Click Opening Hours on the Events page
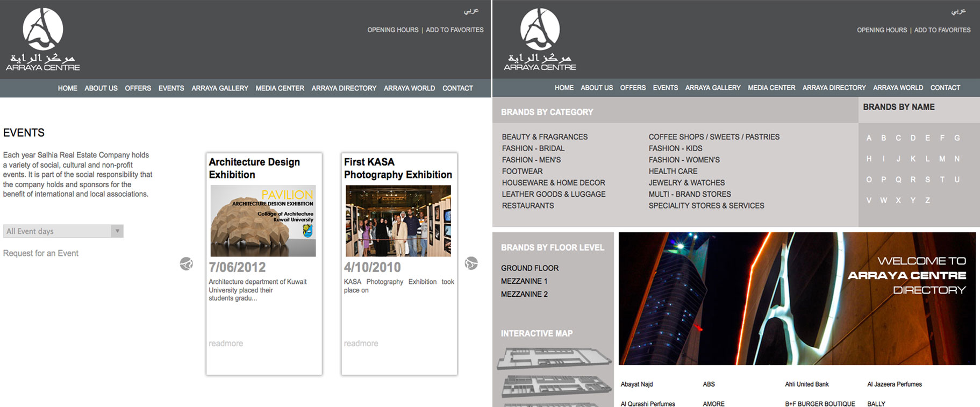 click(x=393, y=30)
